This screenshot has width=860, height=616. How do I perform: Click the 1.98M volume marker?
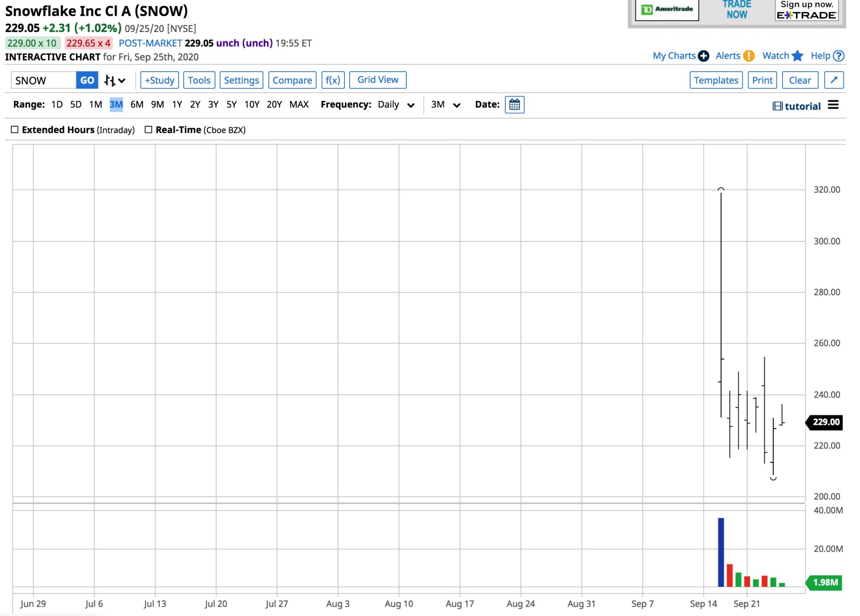click(824, 582)
